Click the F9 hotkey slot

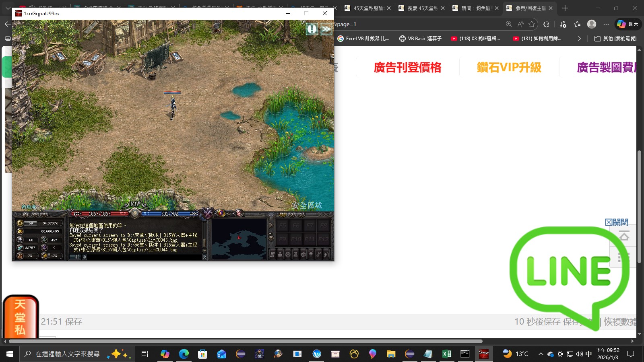coord(283,239)
